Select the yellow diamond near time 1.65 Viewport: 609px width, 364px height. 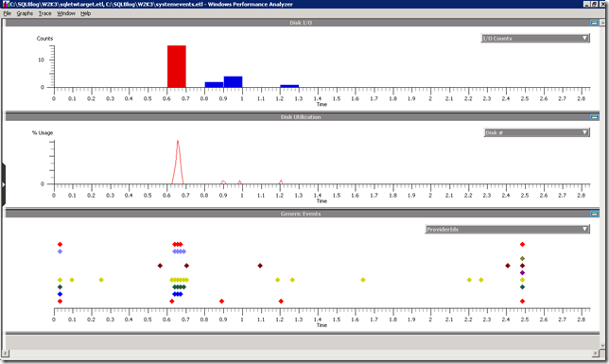pyautogui.click(x=363, y=280)
